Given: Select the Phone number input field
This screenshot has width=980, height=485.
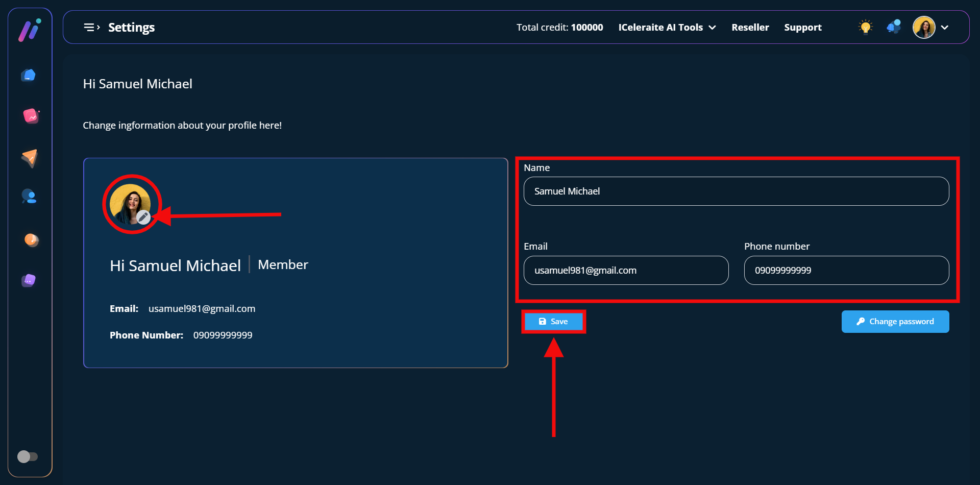Looking at the screenshot, I should coord(846,271).
